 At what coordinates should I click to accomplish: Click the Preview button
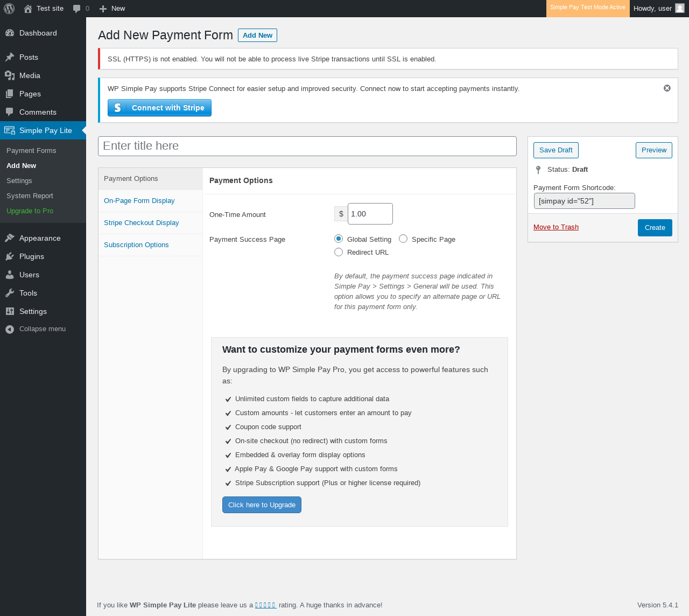(x=654, y=150)
